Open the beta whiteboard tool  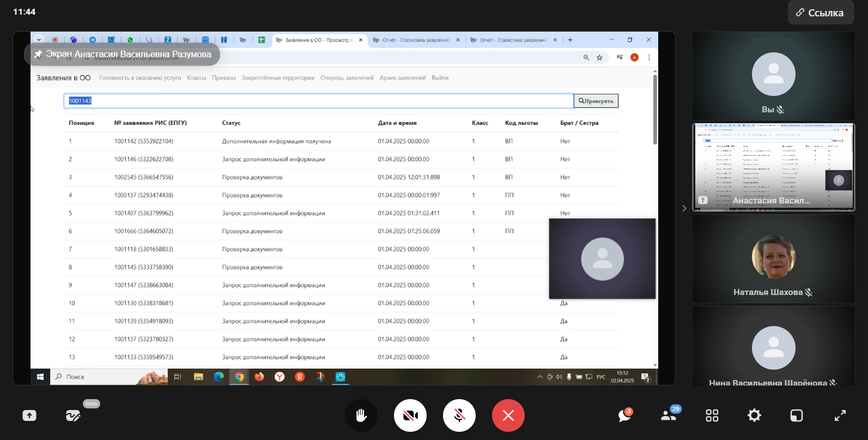pos(73,416)
